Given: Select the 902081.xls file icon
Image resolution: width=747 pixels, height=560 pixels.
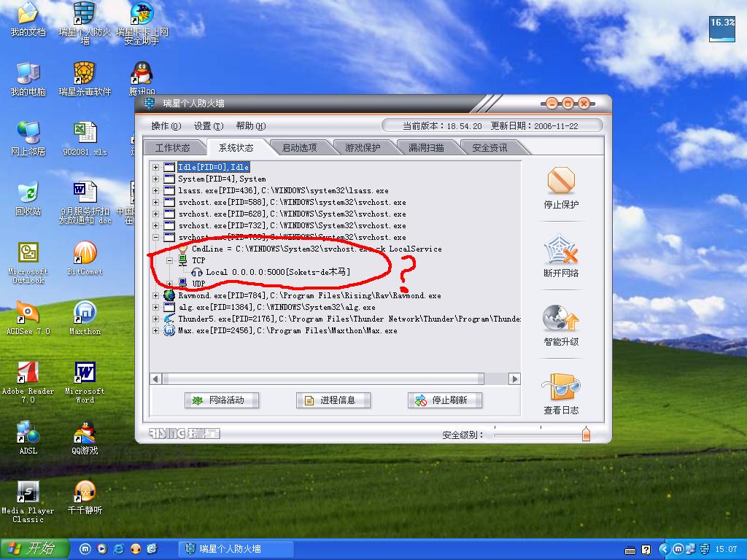Looking at the screenshot, I should pos(85,139).
